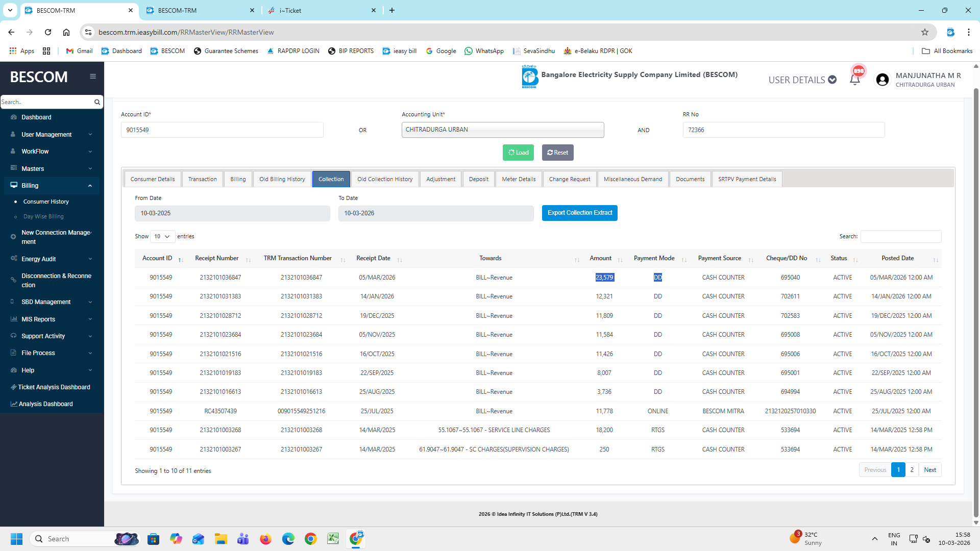Expand the USER DETAILS dropdown
Viewport: 980px width, 551px height.
tap(802, 80)
